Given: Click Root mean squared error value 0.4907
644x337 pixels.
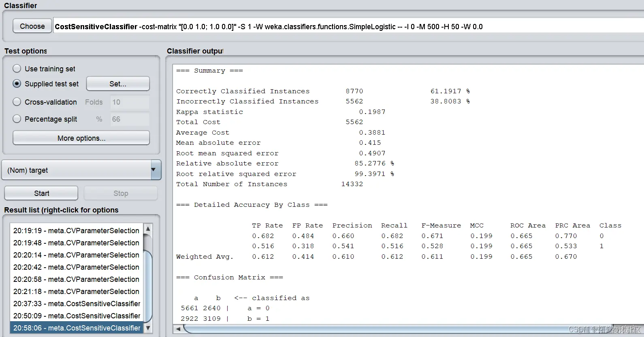Looking at the screenshot, I should [372, 153].
